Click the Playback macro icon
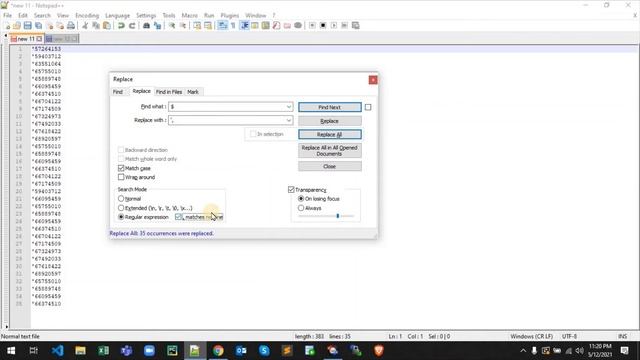 pyautogui.click(x=333, y=26)
